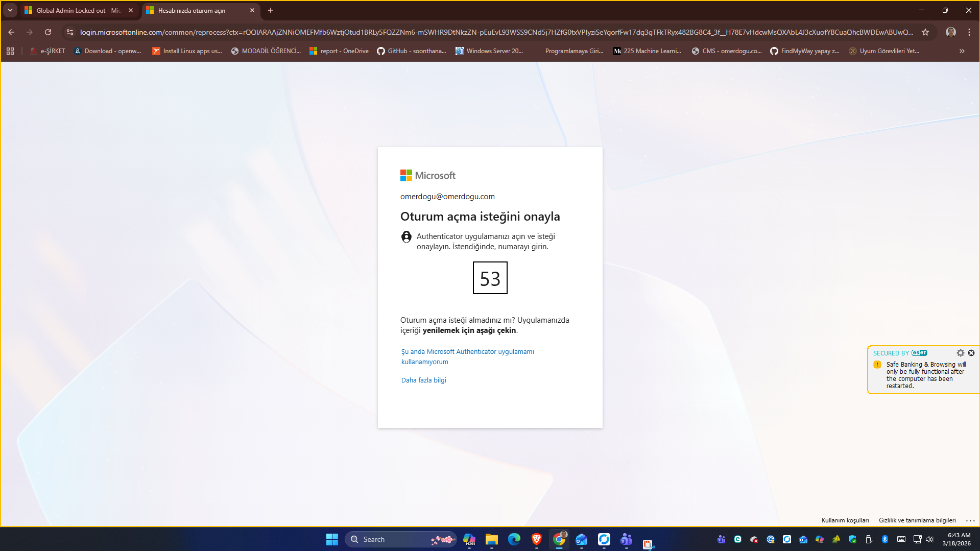Viewport: 980px width, 551px height.
Task: Open the CMS - omerdogu.co... bookmark
Action: (x=727, y=51)
